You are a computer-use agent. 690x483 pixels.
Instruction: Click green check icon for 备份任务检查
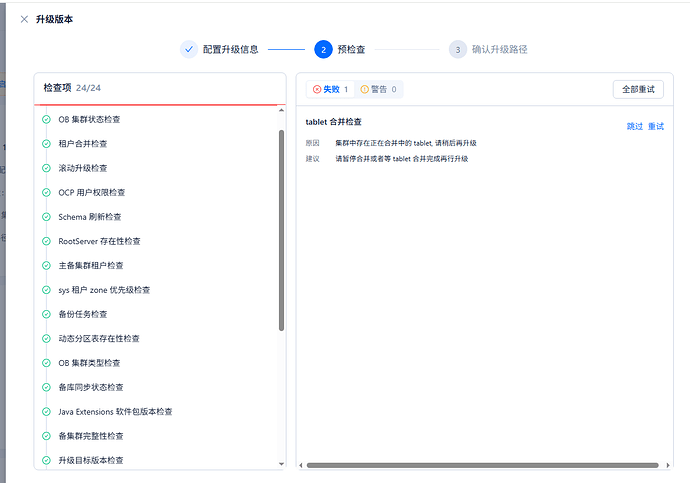46,314
